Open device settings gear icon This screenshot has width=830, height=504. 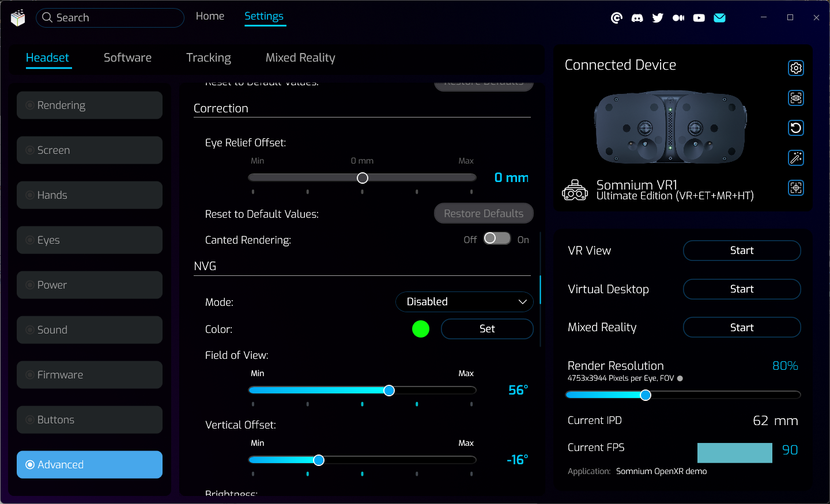tap(796, 68)
